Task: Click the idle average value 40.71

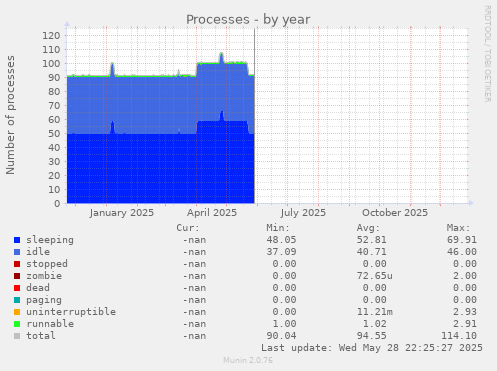Action: tap(372, 252)
